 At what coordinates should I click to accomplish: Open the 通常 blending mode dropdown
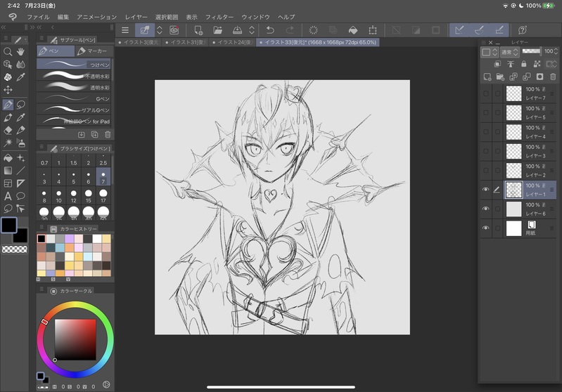pos(509,52)
